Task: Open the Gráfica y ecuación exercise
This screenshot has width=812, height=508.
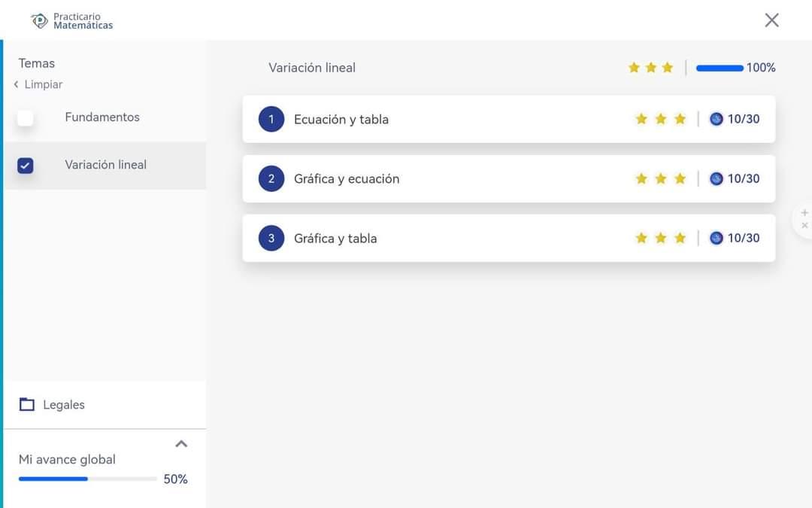Action: click(347, 179)
